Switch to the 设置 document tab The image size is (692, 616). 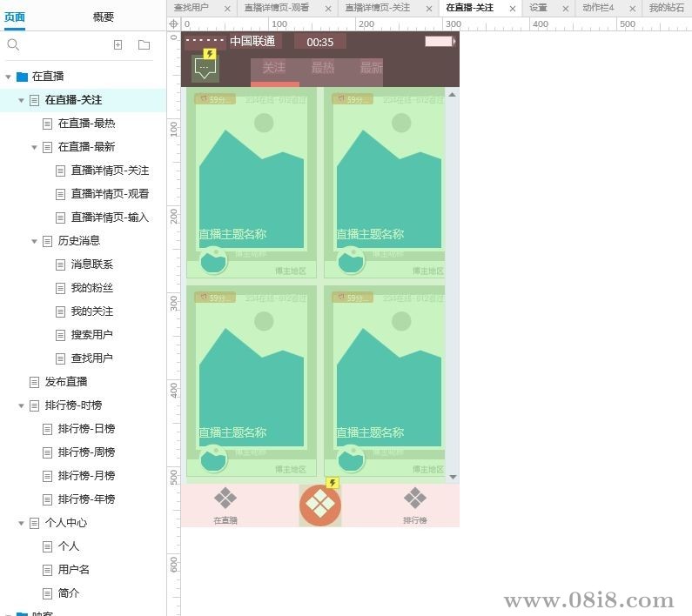tap(538, 8)
